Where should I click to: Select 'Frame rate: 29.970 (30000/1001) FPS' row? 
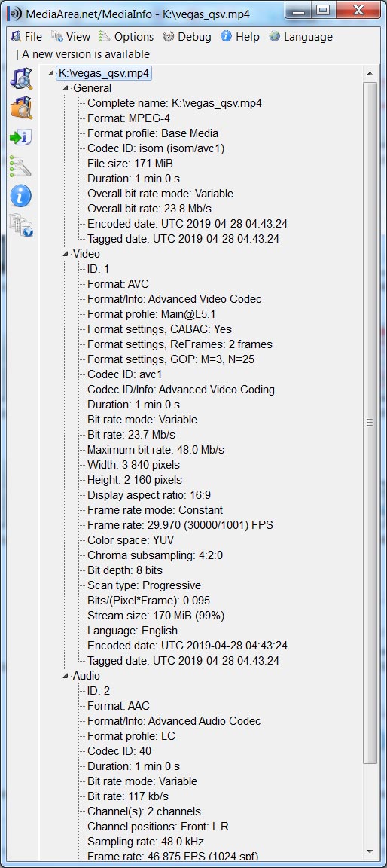180,524
